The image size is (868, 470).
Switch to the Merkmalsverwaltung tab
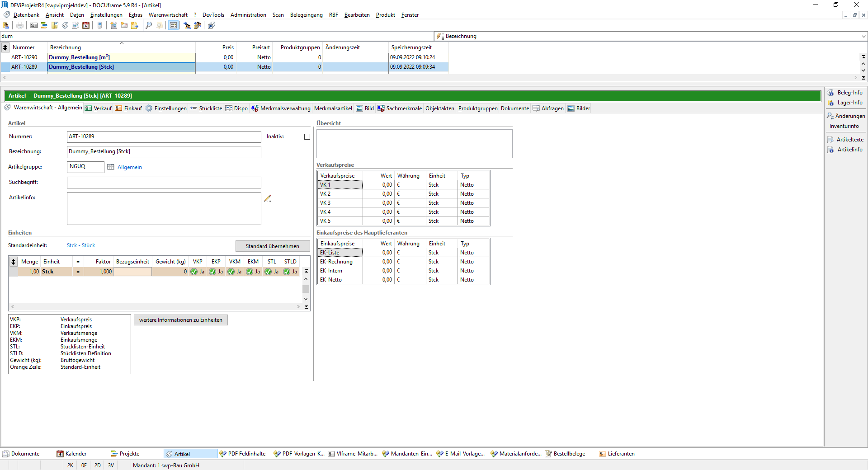point(281,108)
